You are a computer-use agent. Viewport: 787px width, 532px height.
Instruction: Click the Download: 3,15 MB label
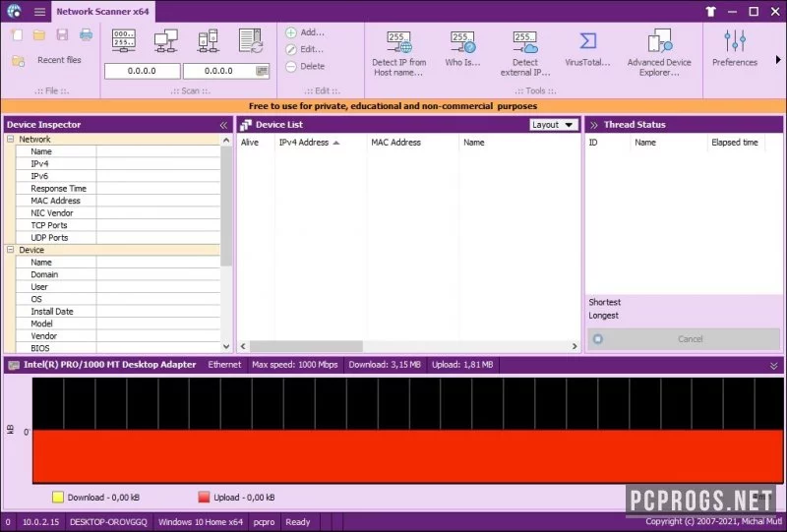pos(385,365)
